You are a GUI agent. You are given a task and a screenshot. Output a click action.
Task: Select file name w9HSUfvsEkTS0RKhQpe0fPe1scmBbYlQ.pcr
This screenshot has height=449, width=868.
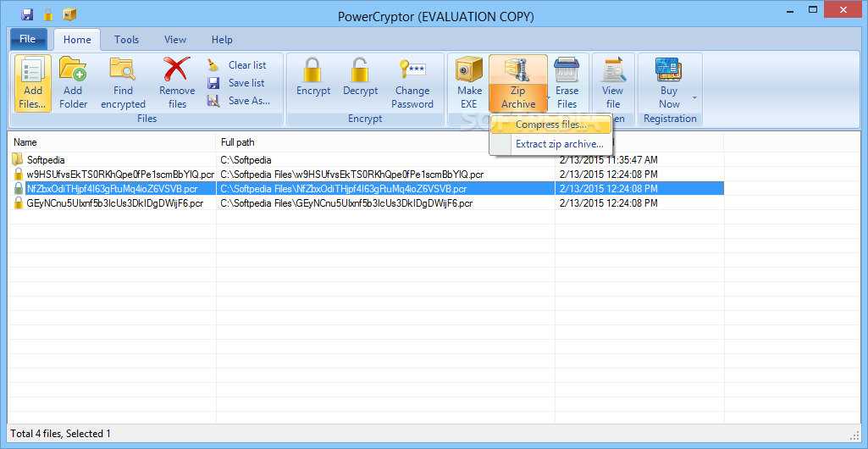tap(121, 175)
